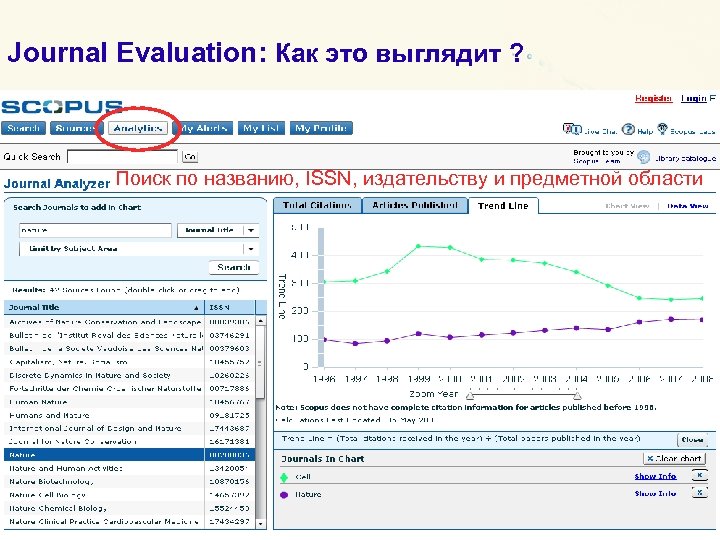The height and width of the screenshot is (540, 720).
Task: Select the 'Nature Biotechnology' row
Action: [x=129, y=482]
